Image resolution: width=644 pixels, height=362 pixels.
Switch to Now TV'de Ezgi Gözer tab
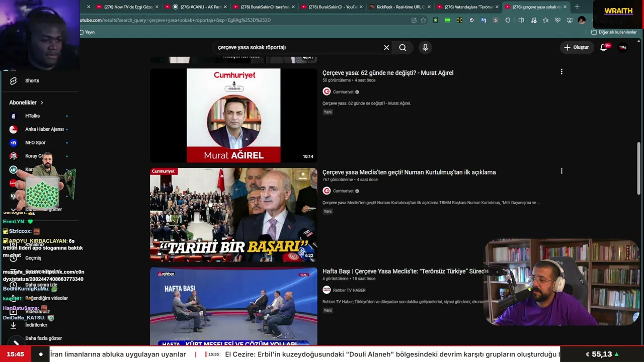(x=128, y=7)
